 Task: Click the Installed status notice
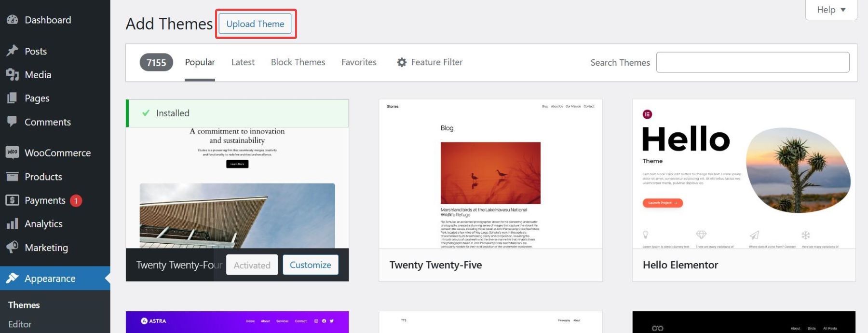coord(237,113)
